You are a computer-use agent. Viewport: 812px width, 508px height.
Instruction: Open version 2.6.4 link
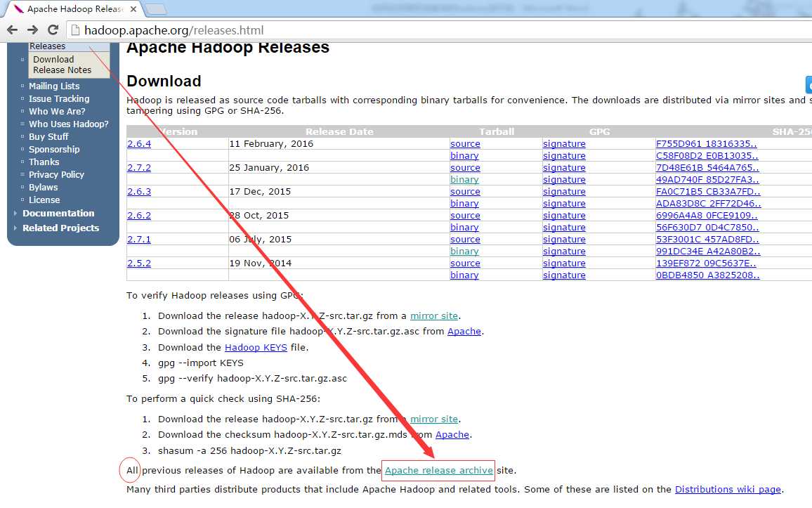coord(139,144)
